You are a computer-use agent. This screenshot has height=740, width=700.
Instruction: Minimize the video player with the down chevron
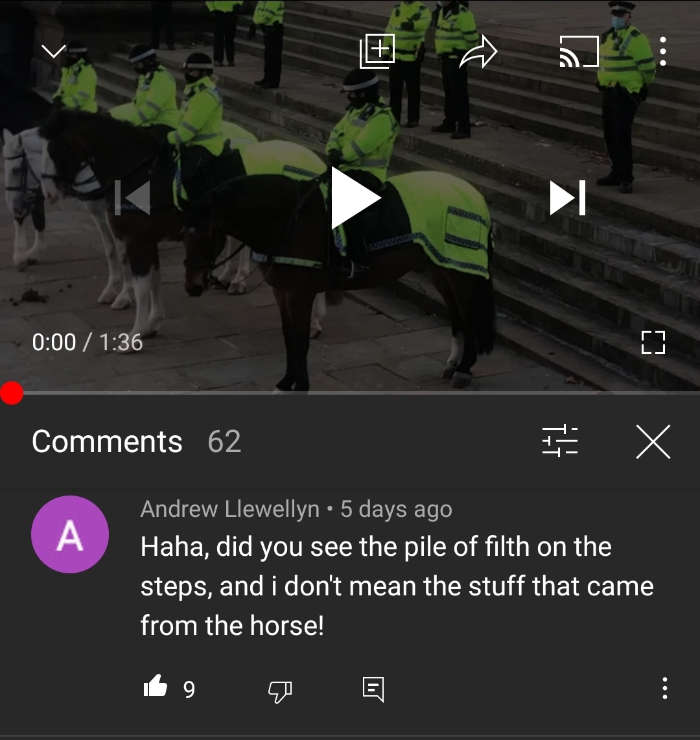pyautogui.click(x=54, y=51)
